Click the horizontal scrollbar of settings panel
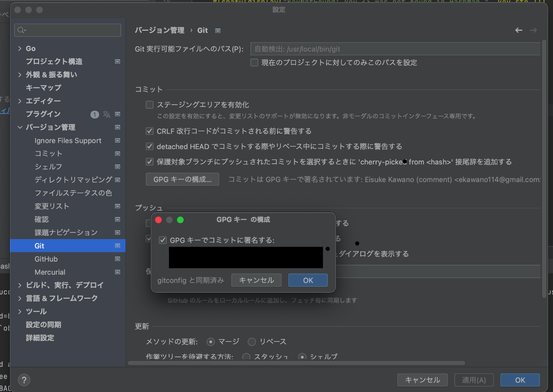 tap(296, 363)
